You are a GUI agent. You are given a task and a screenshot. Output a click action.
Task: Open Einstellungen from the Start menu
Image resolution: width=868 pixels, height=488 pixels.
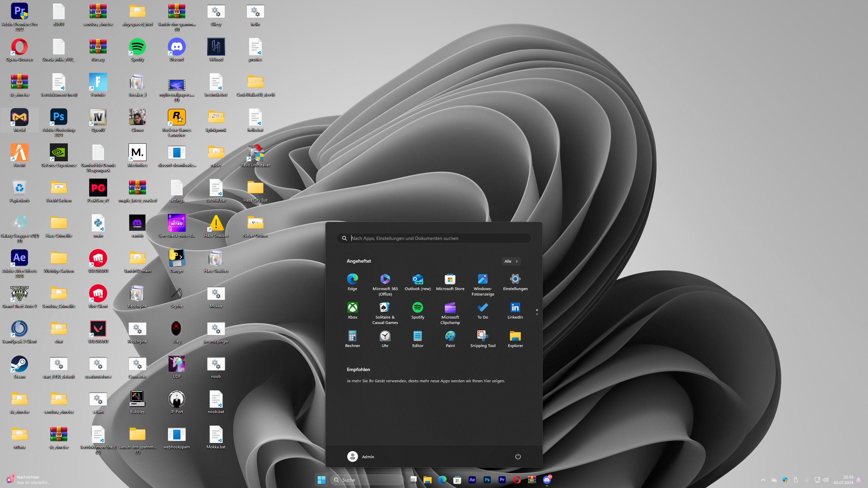pyautogui.click(x=515, y=282)
